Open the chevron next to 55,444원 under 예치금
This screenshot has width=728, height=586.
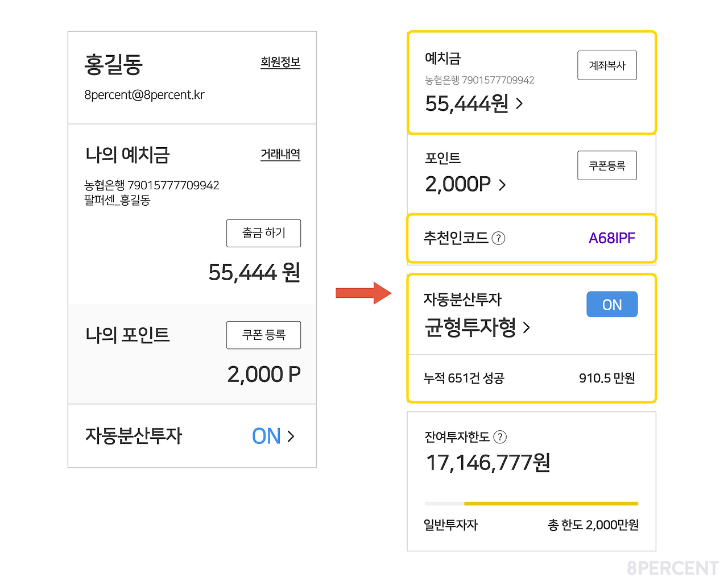coord(519,103)
